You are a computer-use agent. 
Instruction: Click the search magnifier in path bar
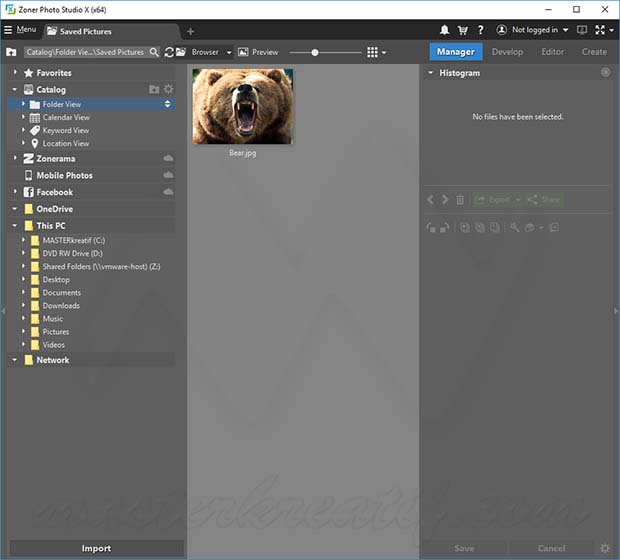(154, 52)
